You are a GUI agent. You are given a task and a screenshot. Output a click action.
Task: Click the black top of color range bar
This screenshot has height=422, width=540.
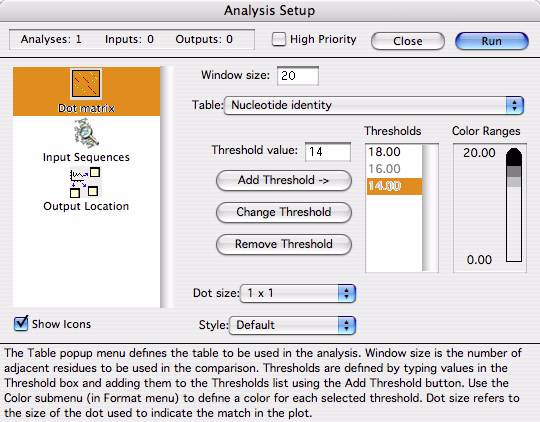coord(514,157)
